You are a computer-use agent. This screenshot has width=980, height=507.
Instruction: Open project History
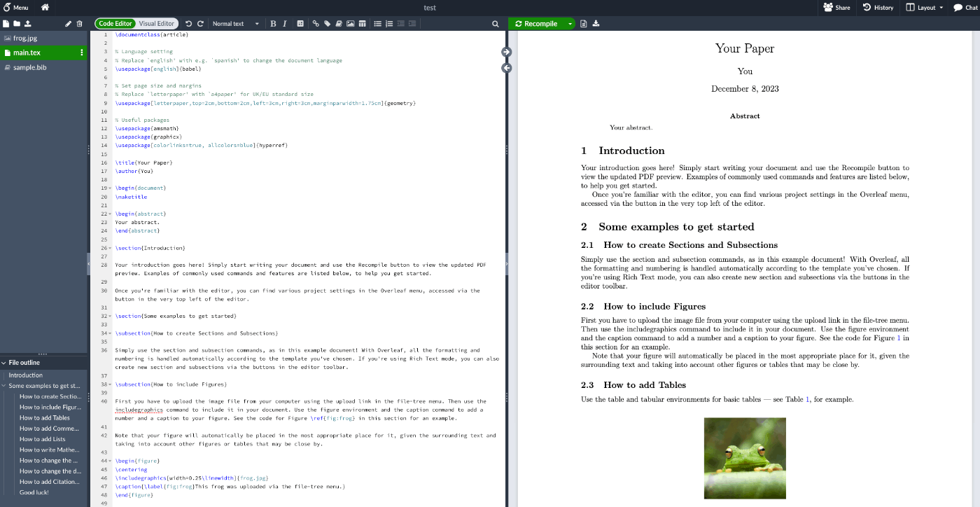[878, 8]
